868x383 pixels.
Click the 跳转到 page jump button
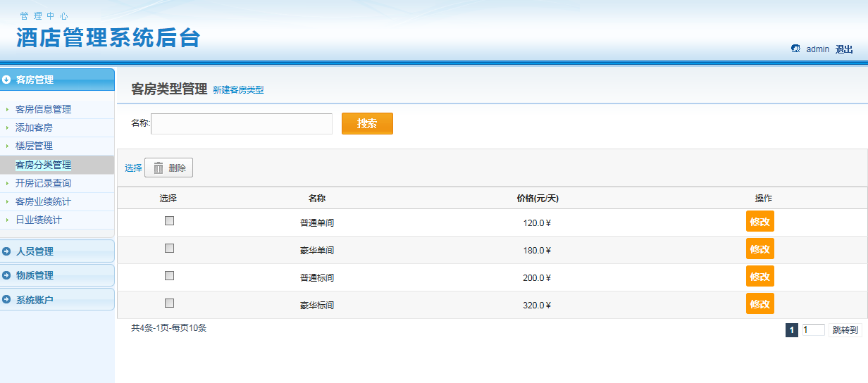pyautogui.click(x=845, y=330)
